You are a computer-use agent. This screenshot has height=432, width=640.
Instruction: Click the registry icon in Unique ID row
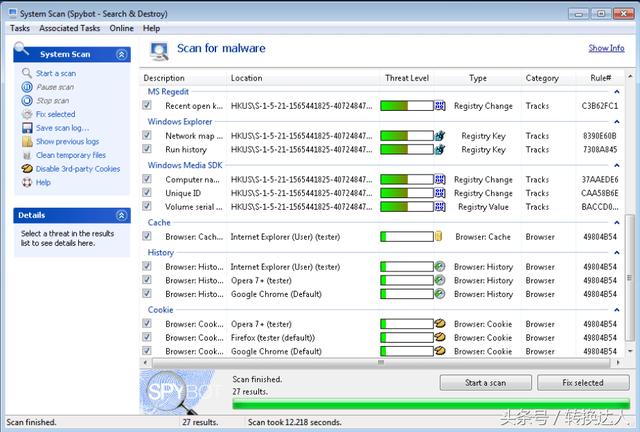coord(440,193)
